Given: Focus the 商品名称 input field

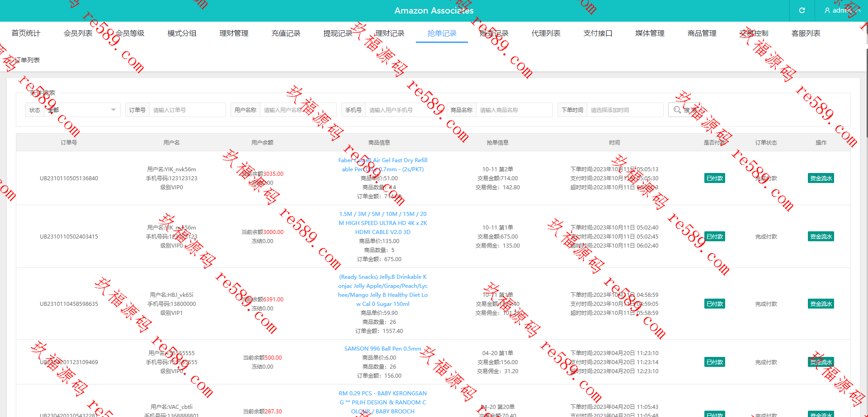Looking at the screenshot, I should pos(514,110).
